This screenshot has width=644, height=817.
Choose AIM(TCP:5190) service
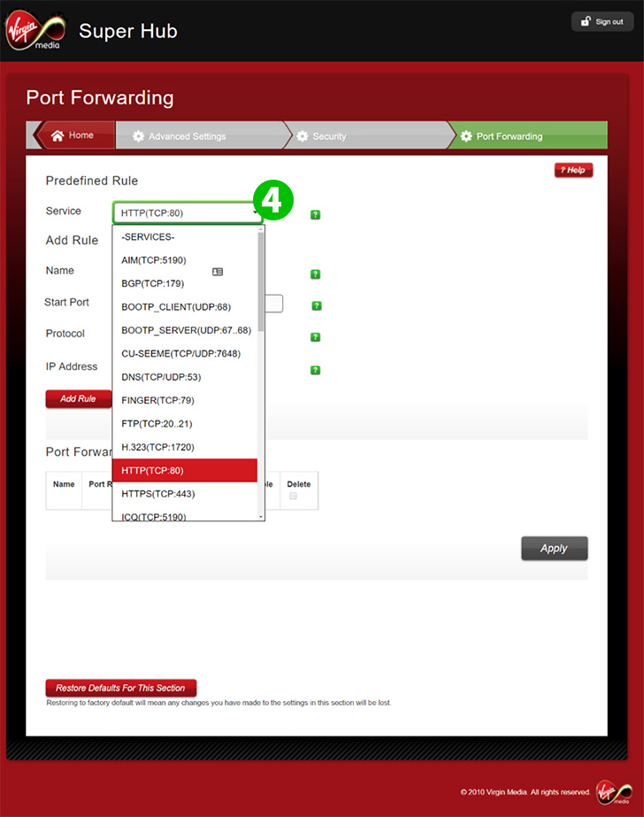[185, 260]
